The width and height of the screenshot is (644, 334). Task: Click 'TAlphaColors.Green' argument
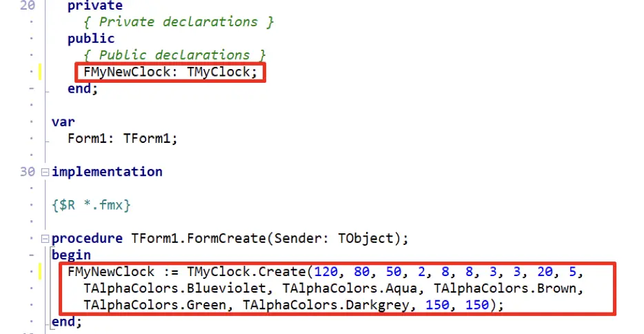pos(155,305)
